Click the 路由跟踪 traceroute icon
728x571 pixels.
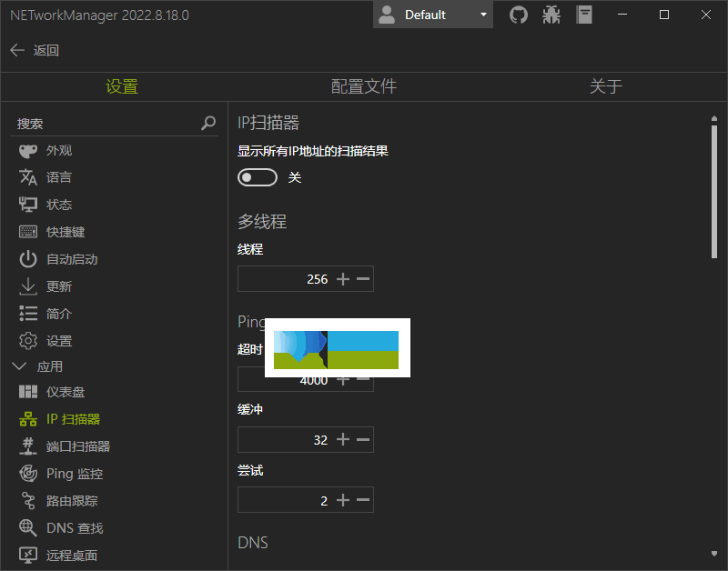point(28,501)
